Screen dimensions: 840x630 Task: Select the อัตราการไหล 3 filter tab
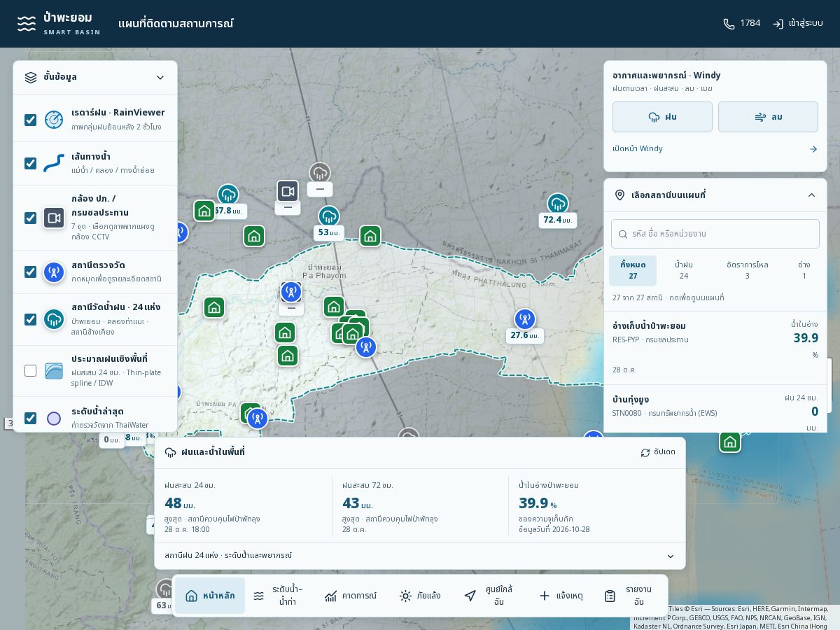747,271
